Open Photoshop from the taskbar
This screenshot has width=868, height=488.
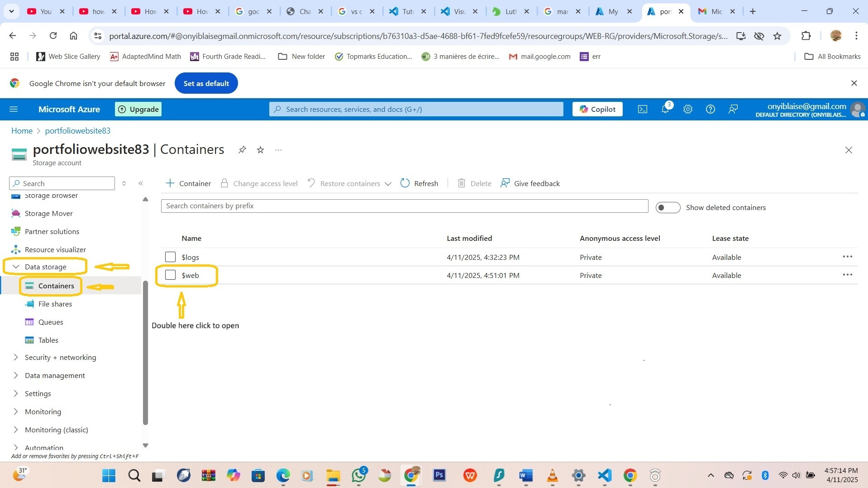click(x=439, y=475)
